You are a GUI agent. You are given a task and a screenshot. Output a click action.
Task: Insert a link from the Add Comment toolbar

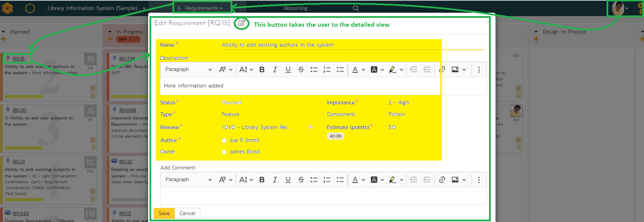[442, 180]
